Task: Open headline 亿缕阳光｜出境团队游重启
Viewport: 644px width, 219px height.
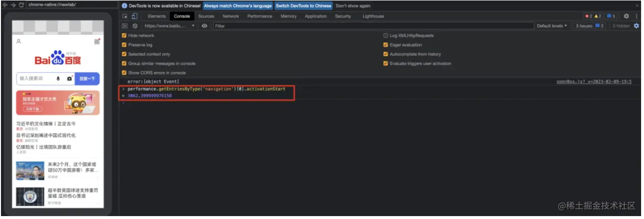Action: (x=44, y=147)
